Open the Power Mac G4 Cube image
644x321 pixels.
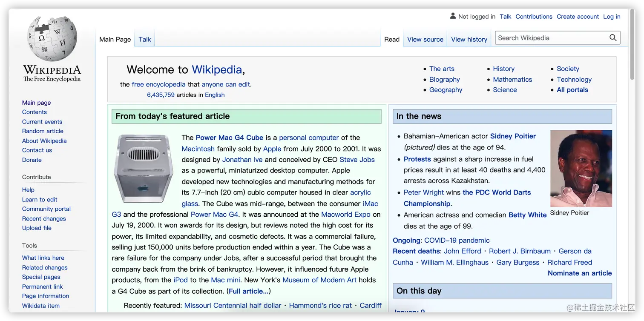[144, 169]
